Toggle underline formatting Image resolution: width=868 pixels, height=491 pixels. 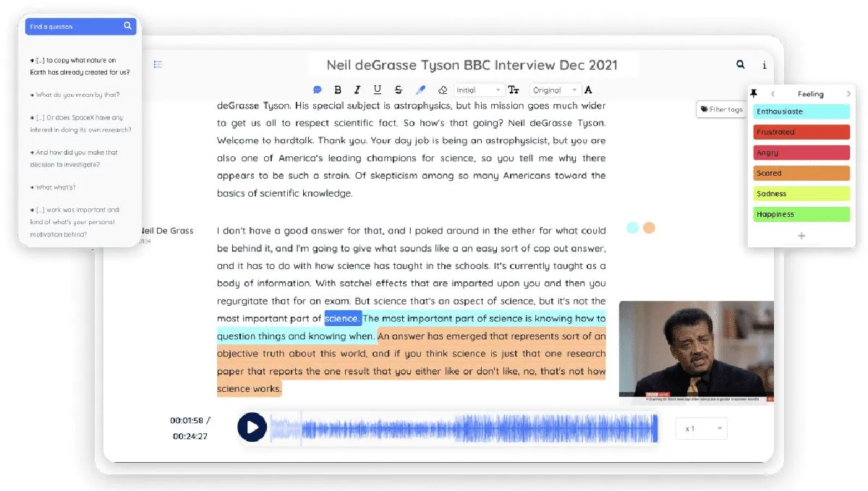click(x=378, y=90)
